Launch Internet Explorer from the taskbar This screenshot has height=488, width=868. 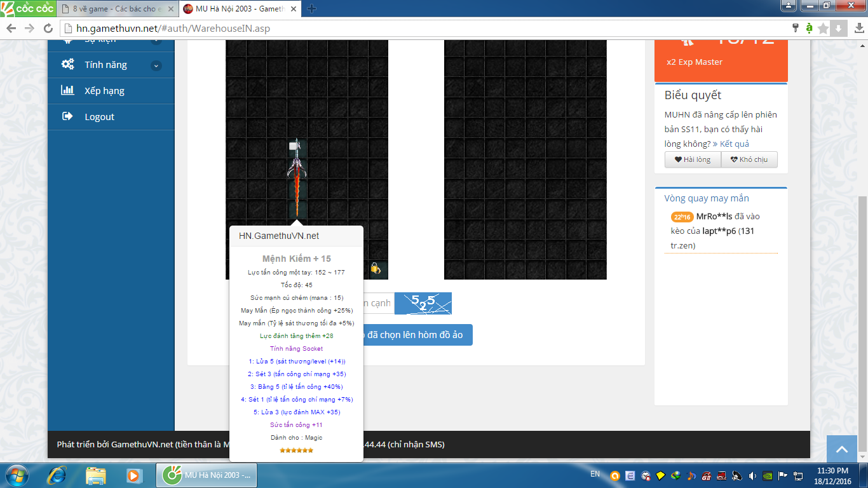(57, 475)
